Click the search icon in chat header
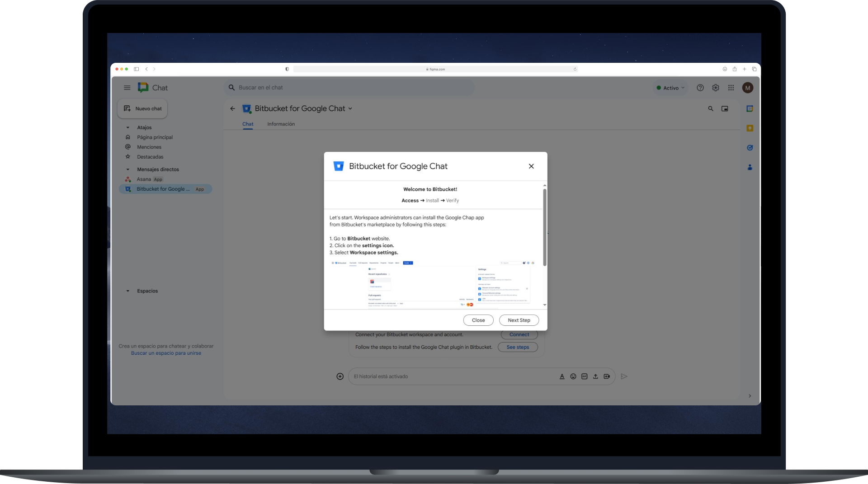 coord(711,108)
